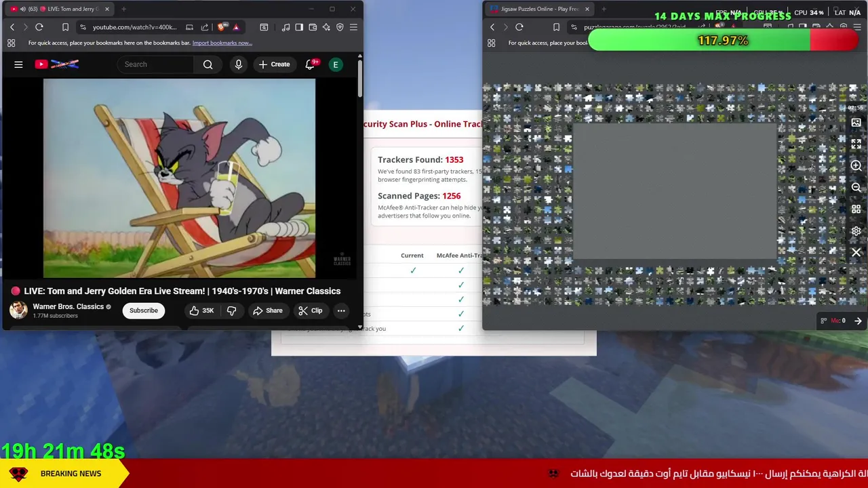Image resolution: width=868 pixels, height=488 pixels.
Task: Click Import bookmarks now link
Action: 222,43
